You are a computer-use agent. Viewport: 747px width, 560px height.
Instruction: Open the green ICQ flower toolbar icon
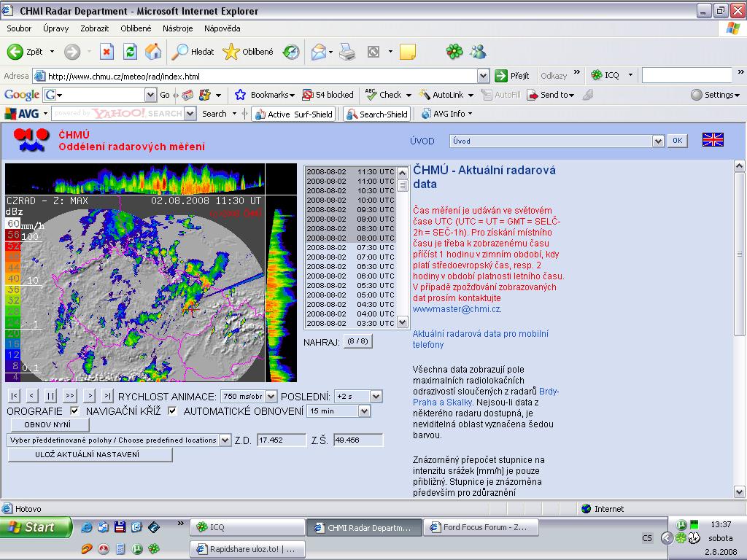point(454,52)
